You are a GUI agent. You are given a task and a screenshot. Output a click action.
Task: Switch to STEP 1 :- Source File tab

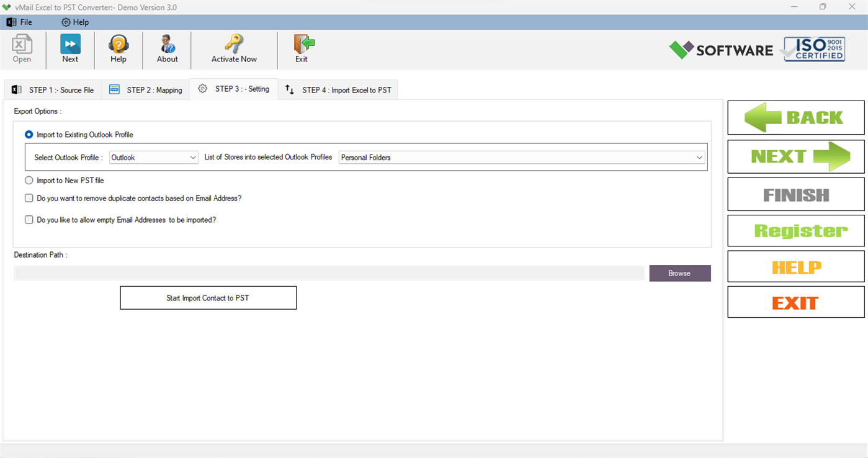coord(53,89)
